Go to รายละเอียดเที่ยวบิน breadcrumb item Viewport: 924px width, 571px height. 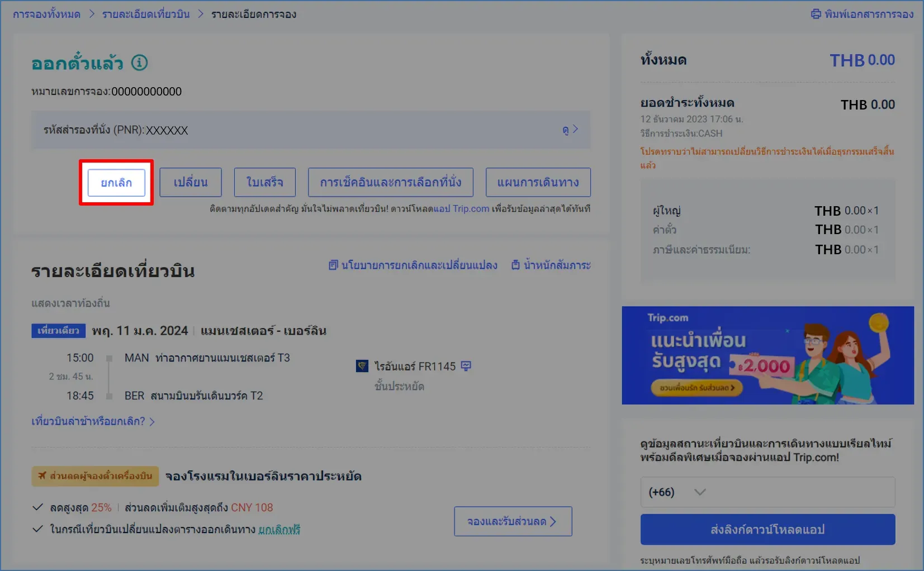tap(145, 14)
